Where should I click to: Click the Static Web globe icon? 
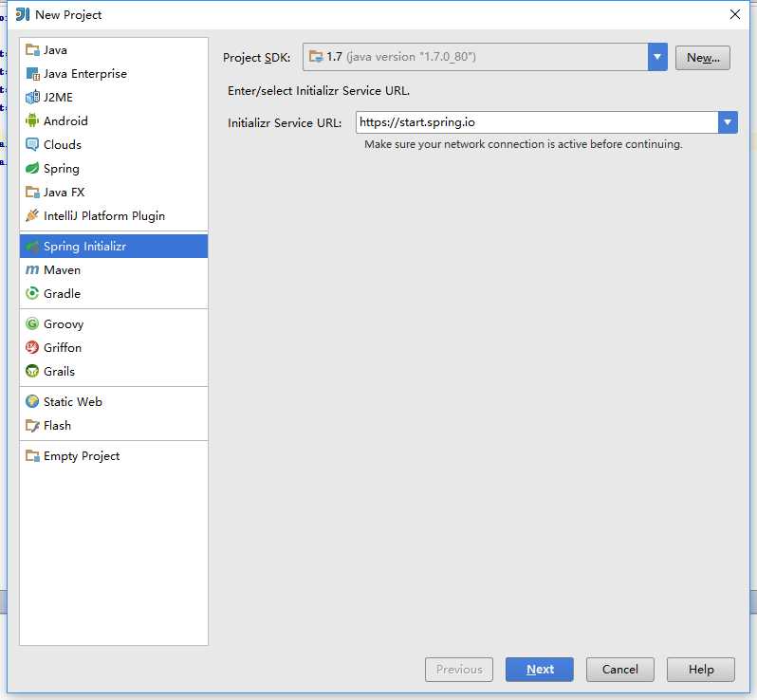32,401
